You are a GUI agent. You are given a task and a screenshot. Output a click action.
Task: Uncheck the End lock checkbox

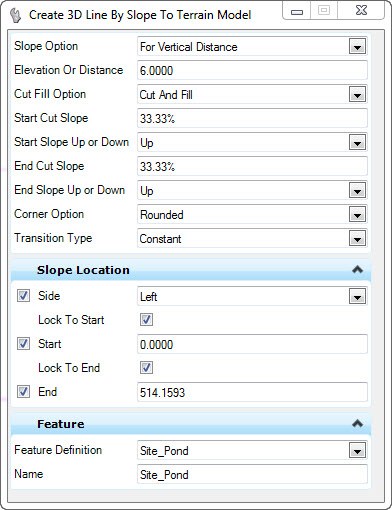[x=24, y=392]
